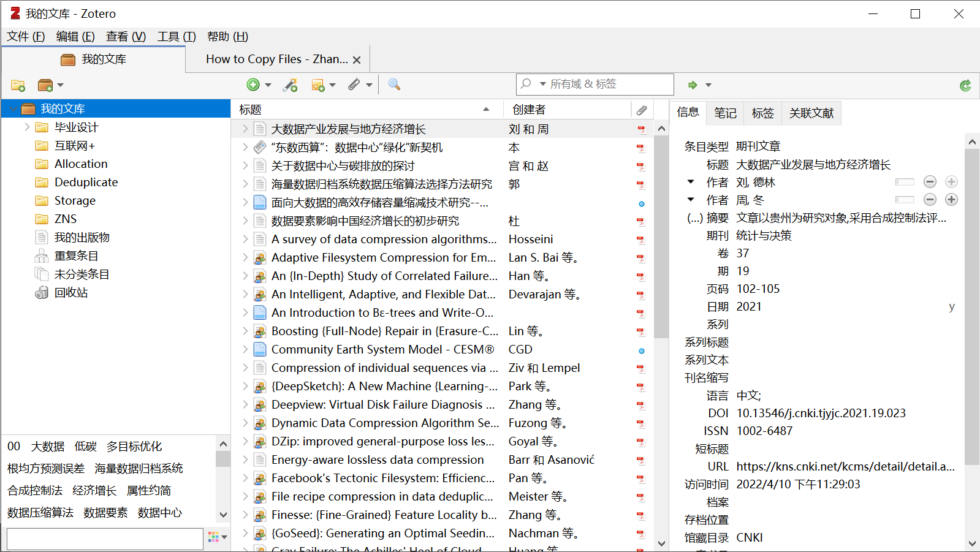
Task: Open the Allocation collection folder
Action: 81,164
